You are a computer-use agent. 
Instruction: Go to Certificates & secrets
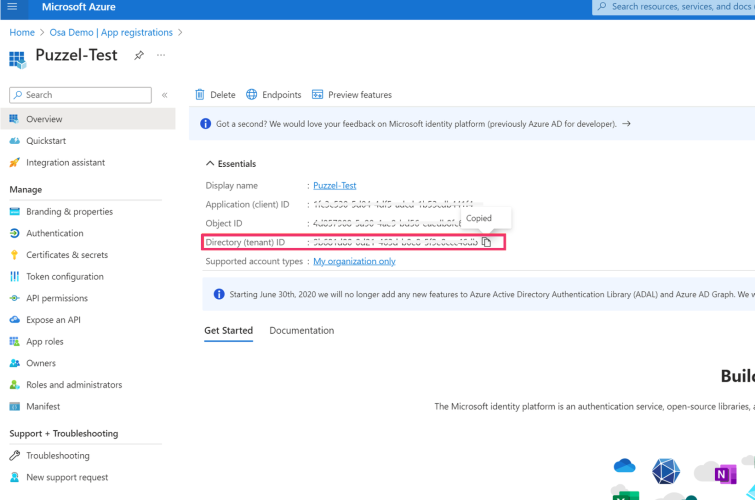pos(67,255)
